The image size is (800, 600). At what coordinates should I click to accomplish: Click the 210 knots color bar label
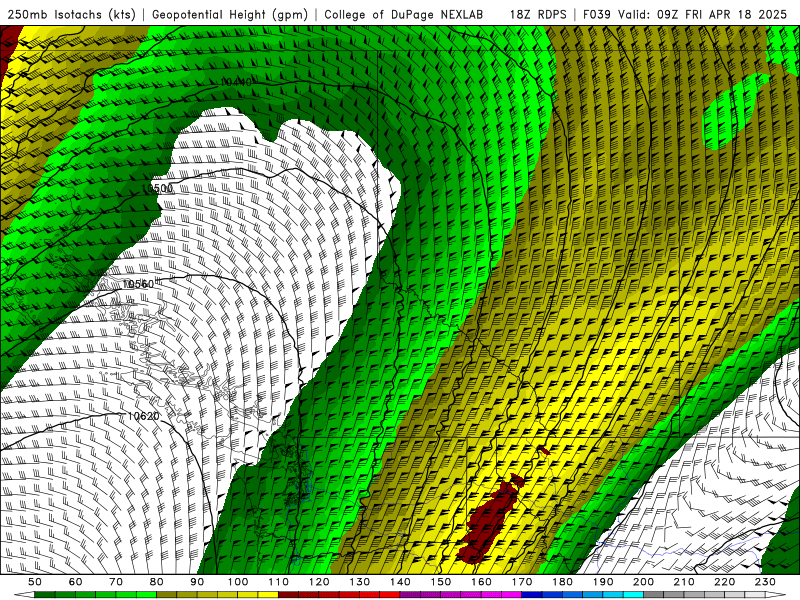(684, 582)
